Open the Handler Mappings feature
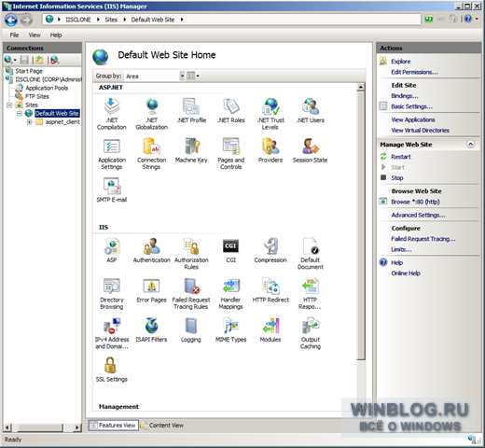 pyautogui.click(x=231, y=294)
